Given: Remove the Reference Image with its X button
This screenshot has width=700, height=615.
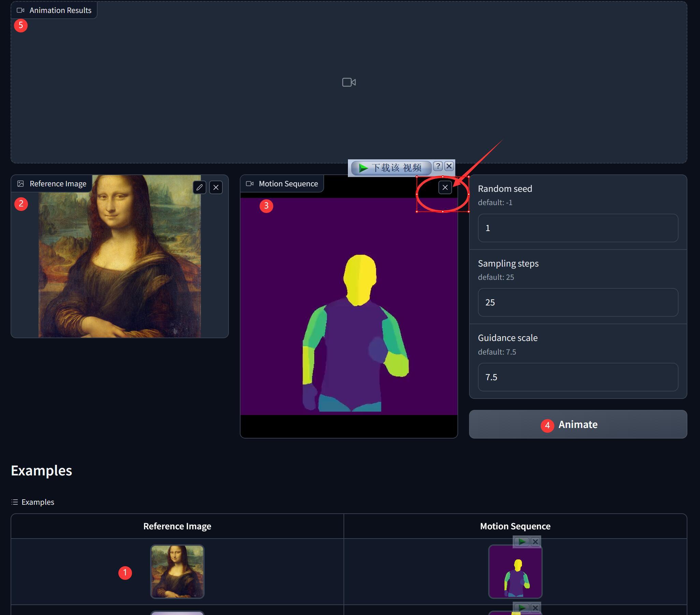Looking at the screenshot, I should 216,187.
